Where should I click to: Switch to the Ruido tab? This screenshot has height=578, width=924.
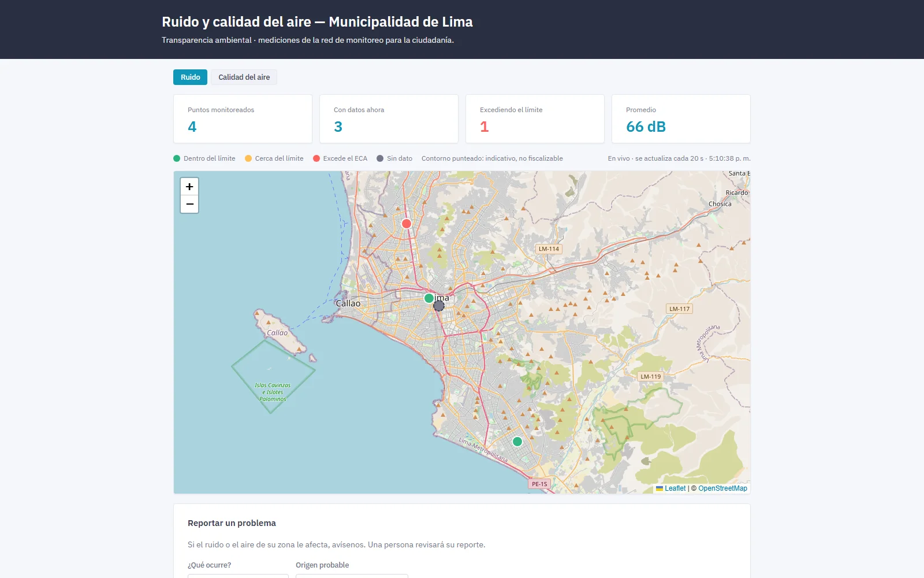190,77
